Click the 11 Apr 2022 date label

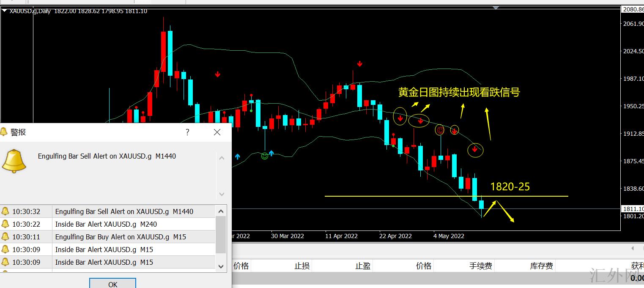pyautogui.click(x=341, y=236)
